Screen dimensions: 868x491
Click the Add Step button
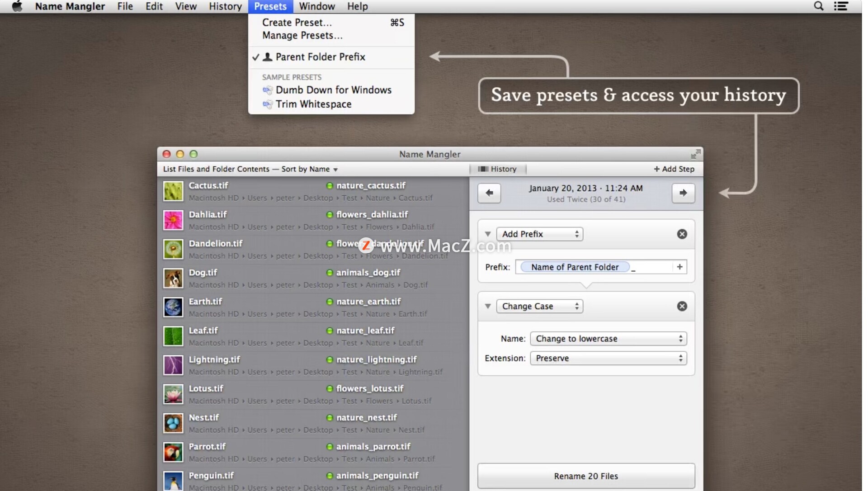click(x=674, y=169)
